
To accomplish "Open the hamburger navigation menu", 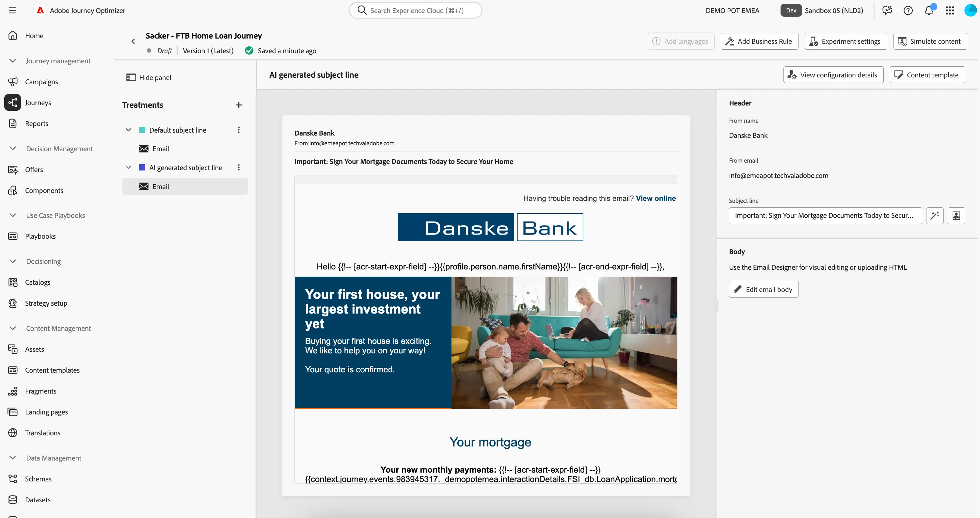I will 12,10.
